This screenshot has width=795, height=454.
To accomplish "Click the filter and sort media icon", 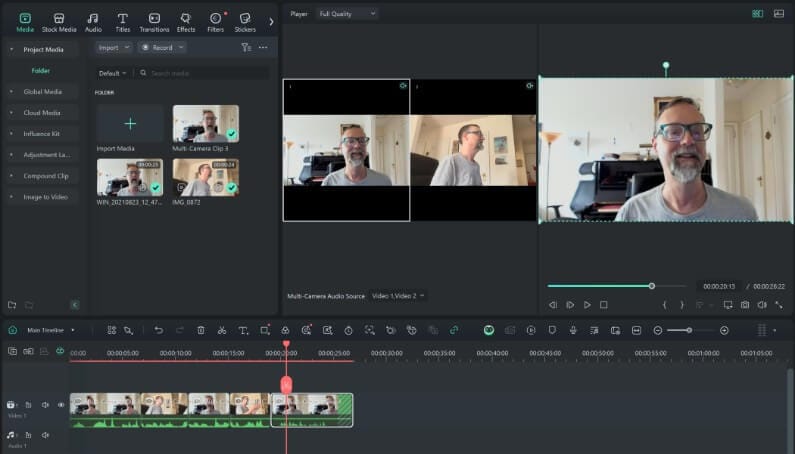I will pos(246,47).
